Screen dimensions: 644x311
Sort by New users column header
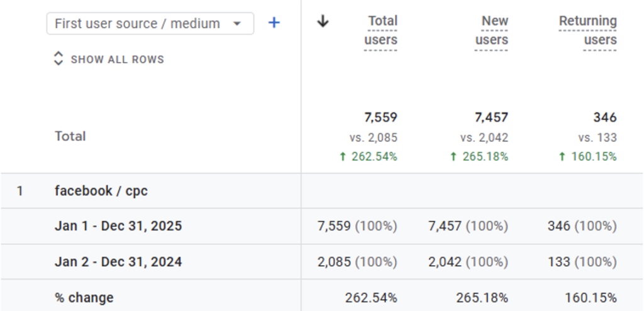[491, 30]
